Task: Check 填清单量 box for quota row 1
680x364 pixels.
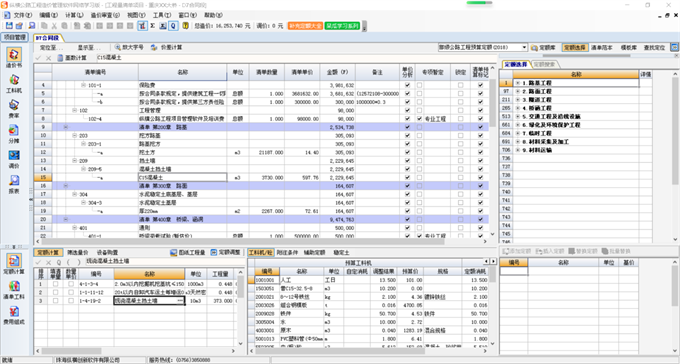Action: pyautogui.click(x=56, y=284)
